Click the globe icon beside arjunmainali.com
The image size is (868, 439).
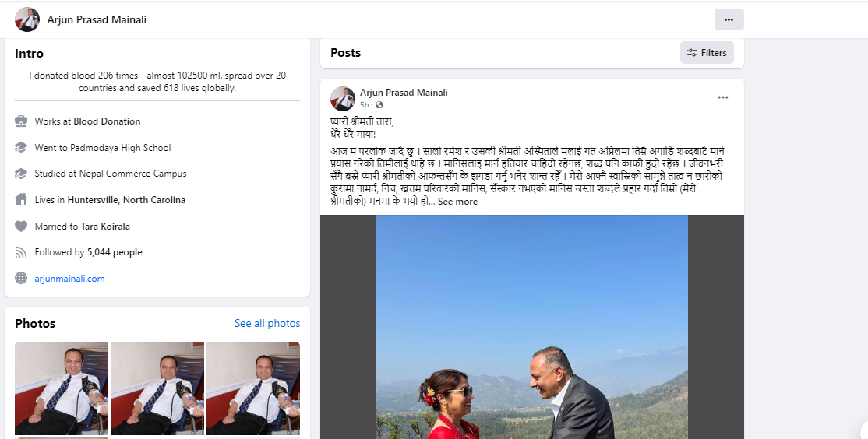21,278
